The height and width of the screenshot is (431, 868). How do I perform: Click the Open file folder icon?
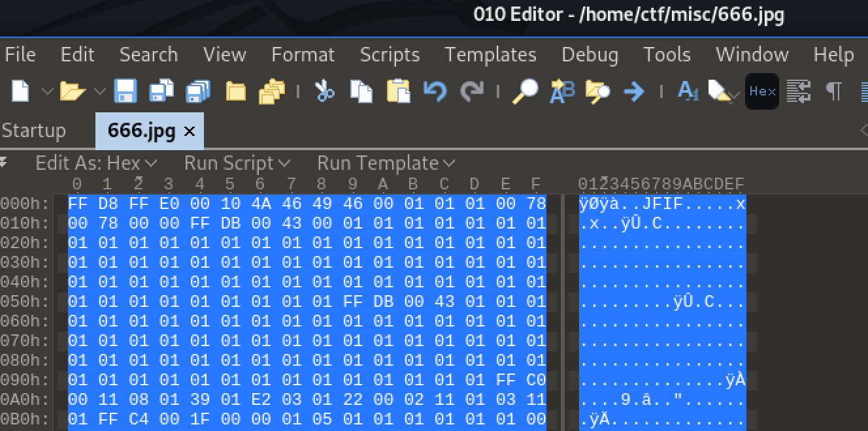(73, 91)
